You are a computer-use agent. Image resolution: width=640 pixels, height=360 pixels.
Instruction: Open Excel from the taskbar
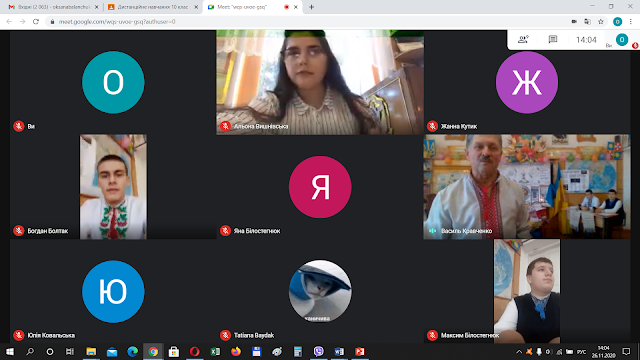(215, 351)
